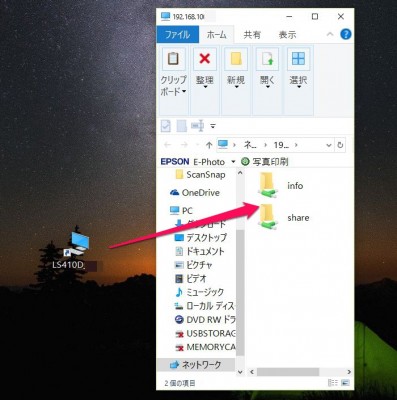Collapse the ribbon with the chevron

(x=330, y=34)
